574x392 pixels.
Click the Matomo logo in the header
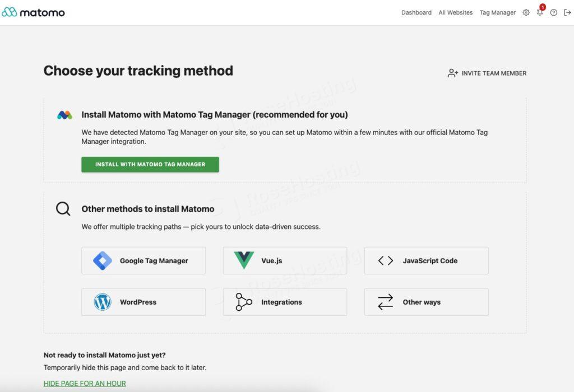click(33, 12)
